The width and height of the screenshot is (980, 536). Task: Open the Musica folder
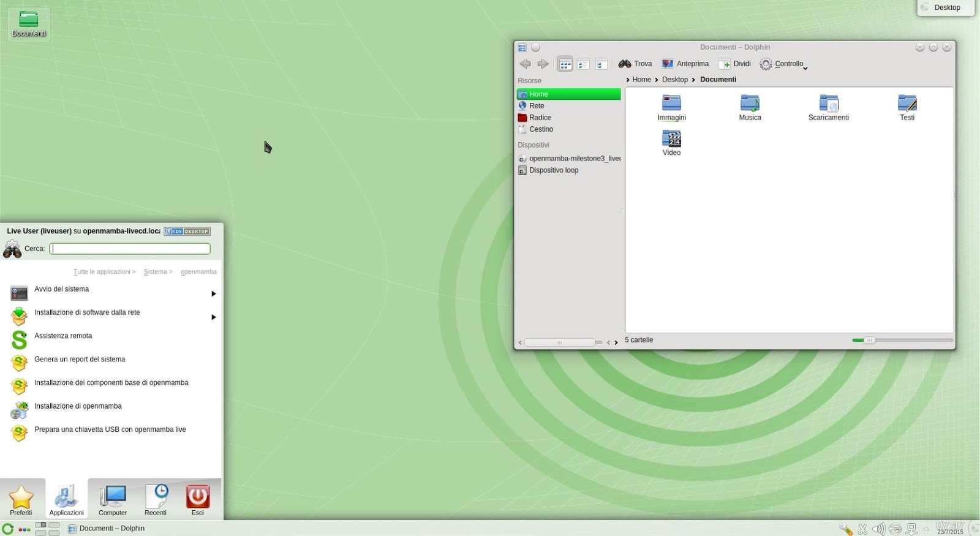click(x=750, y=108)
